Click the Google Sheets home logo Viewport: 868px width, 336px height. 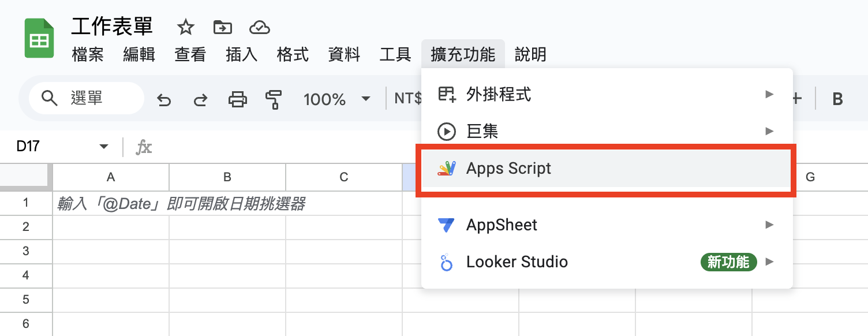pyautogui.click(x=39, y=39)
